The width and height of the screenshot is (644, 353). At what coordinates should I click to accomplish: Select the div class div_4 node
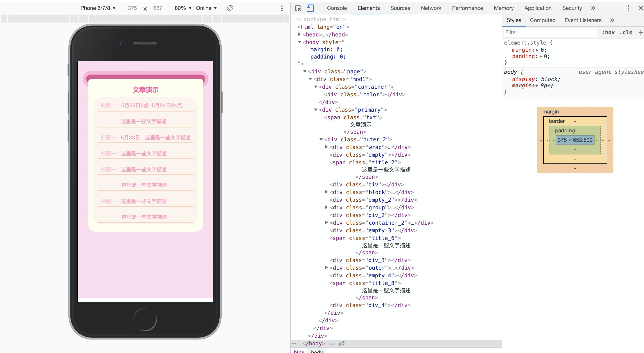click(x=370, y=305)
